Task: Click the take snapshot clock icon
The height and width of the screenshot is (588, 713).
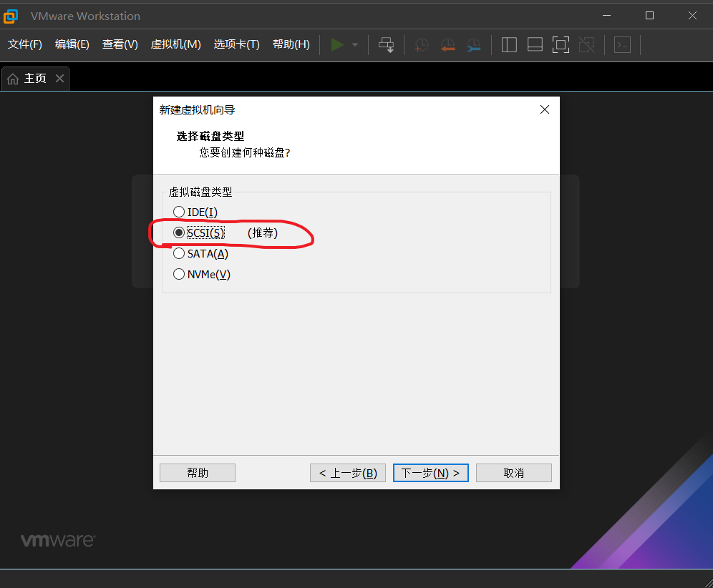Action: (421, 44)
